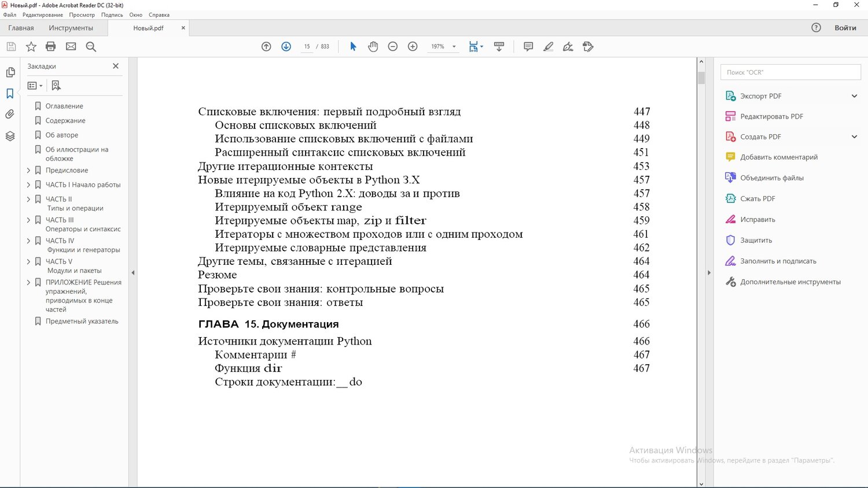Add document to starred favorites
The width and height of the screenshot is (868, 488).
click(x=31, y=47)
